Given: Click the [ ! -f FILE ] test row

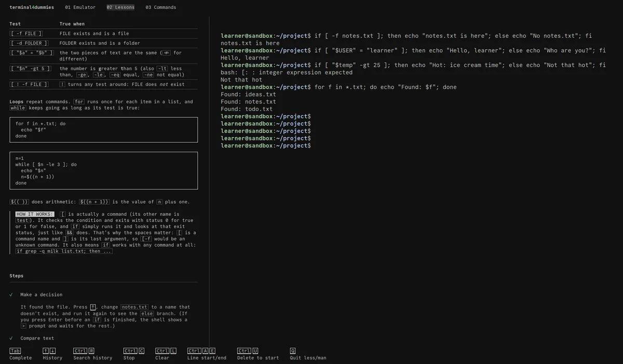Looking at the screenshot, I should tap(103, 84).
